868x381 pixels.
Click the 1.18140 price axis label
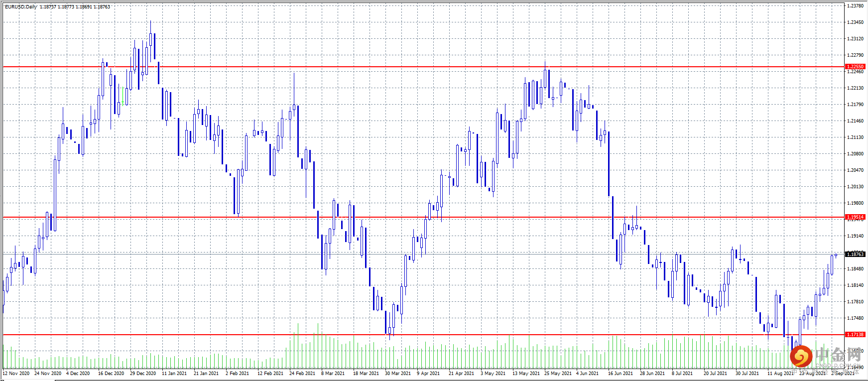(x=856, y=285)
